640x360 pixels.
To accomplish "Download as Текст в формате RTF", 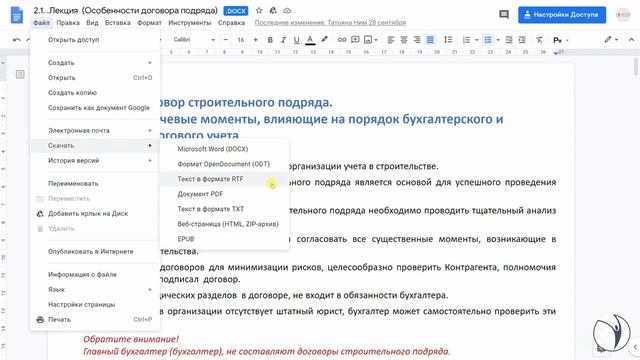I will click(x=224, y=179).
